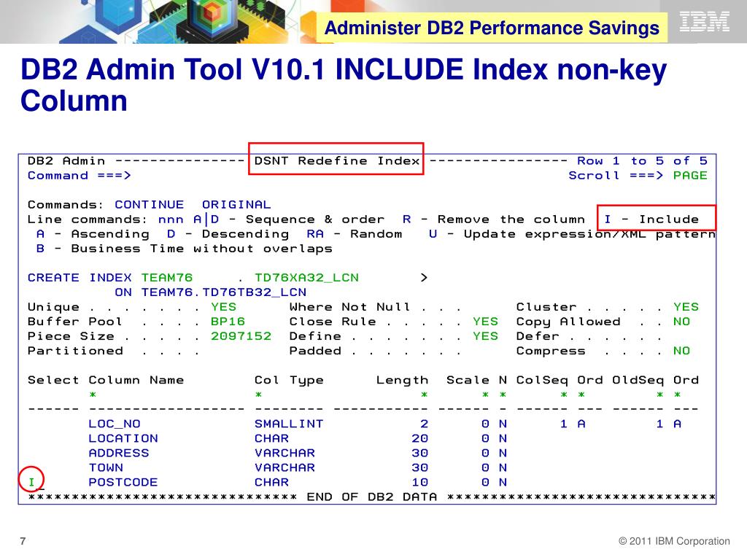Screen dimensions: 747x560
Task: Click the Close Rule YES value
Action: pos(485,322)
